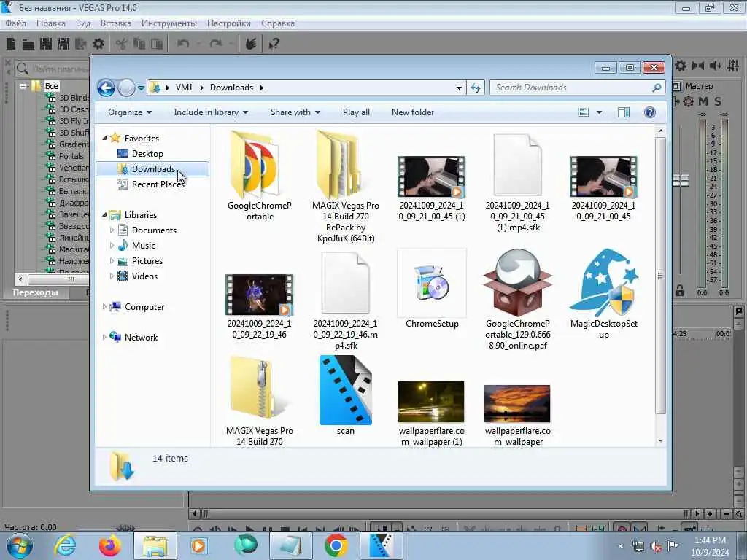Select MAGIX Vegas Pro 14 Build 270 zip archive

[x=260, y=400]
